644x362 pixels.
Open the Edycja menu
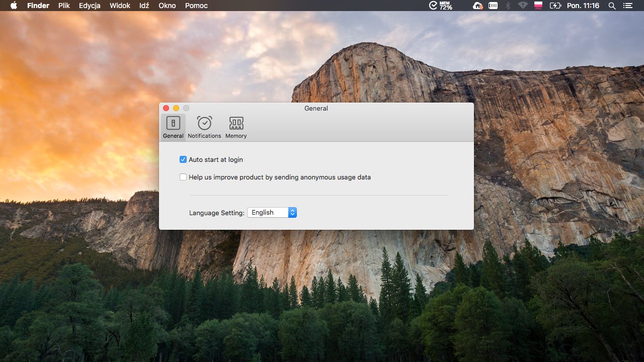(x=90, y=6)
